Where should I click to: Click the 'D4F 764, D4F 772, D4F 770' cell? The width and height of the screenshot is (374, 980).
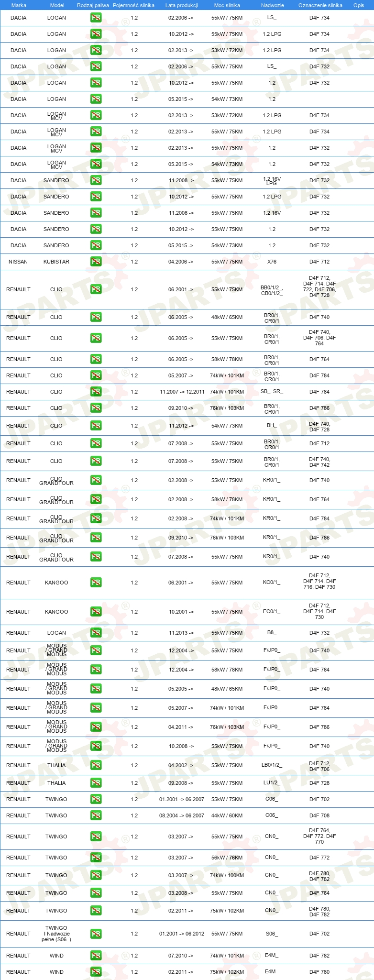(319, 836)
